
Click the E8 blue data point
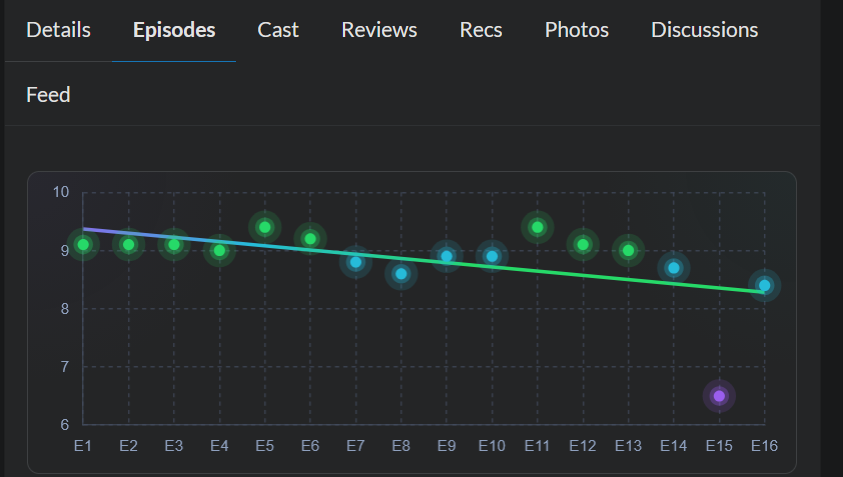(401, 274)
